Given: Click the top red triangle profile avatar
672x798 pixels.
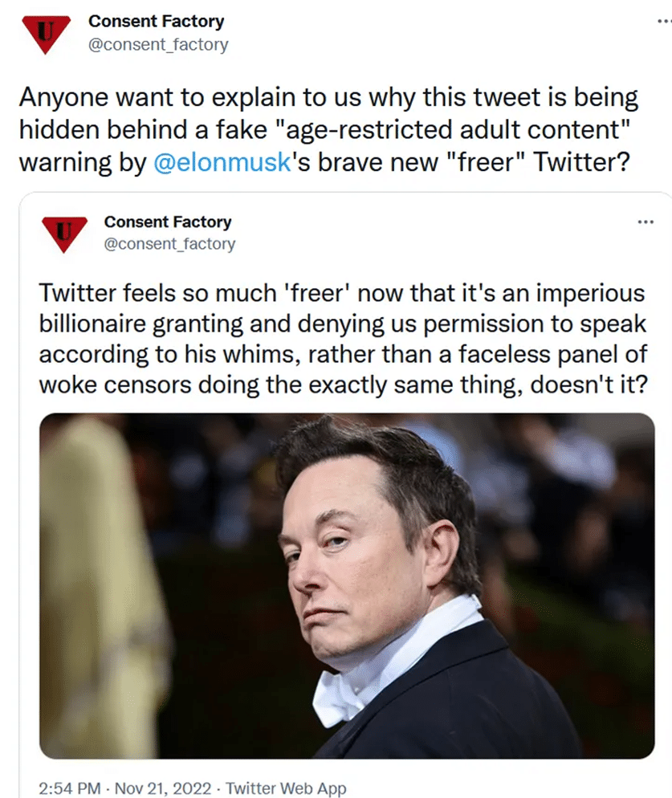Looking at the screenshot, I should 45,34.
